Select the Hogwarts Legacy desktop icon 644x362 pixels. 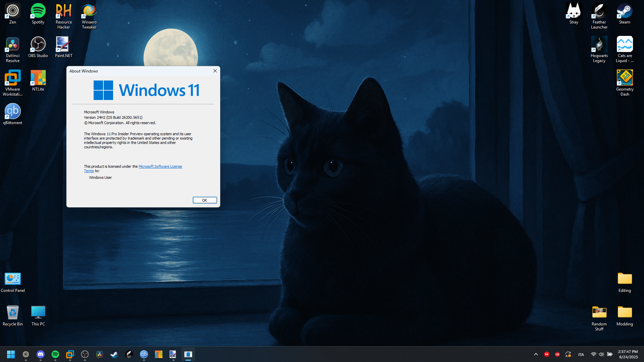click(599, 49)
